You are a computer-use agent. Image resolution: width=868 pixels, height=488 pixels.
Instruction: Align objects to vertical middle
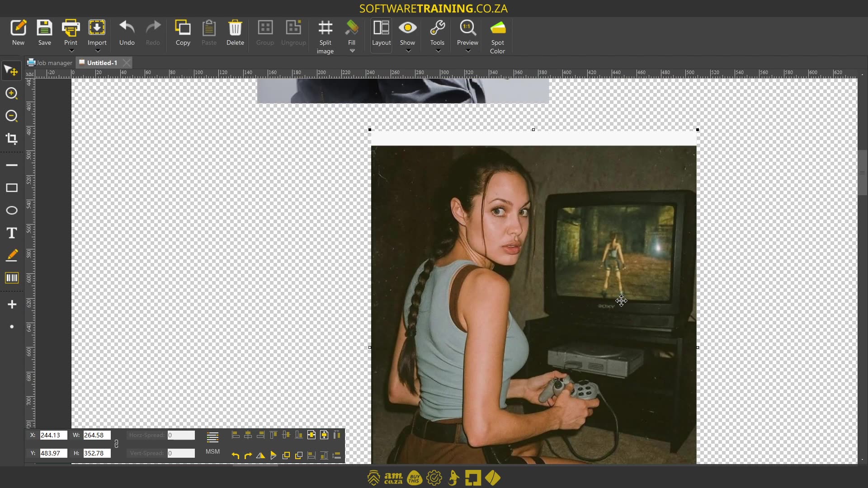pos(286,435)
